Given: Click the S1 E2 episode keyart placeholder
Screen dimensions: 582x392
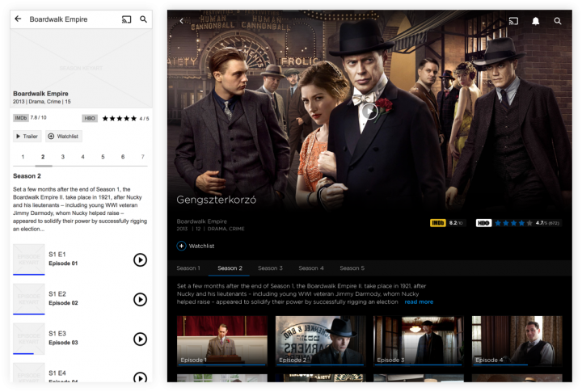Looking at the screenshot, I should [29, 299].
